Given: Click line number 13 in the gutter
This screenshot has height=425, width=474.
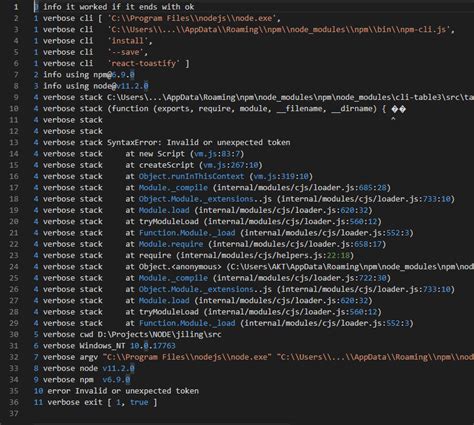Looking at the screenshot, I should [14, 143].
